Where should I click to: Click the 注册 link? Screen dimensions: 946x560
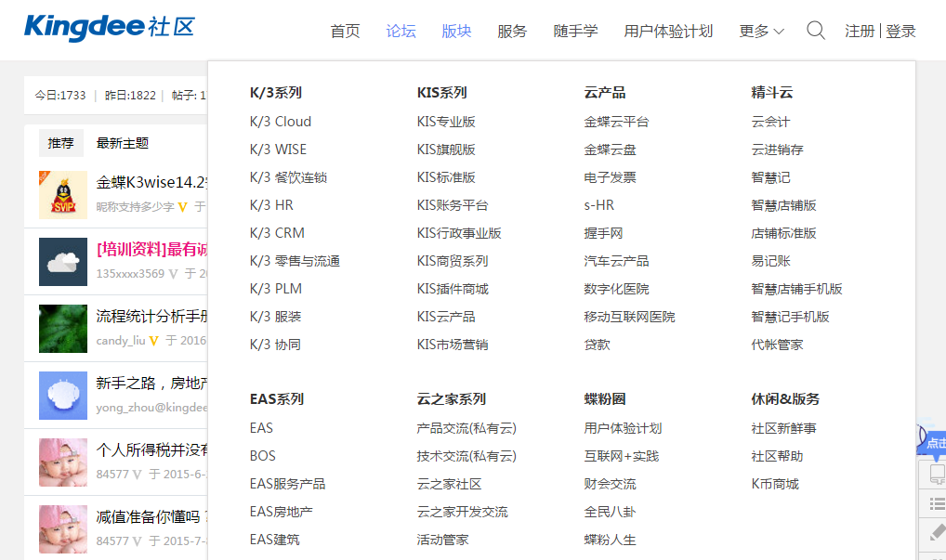click(x=860, y=32)
